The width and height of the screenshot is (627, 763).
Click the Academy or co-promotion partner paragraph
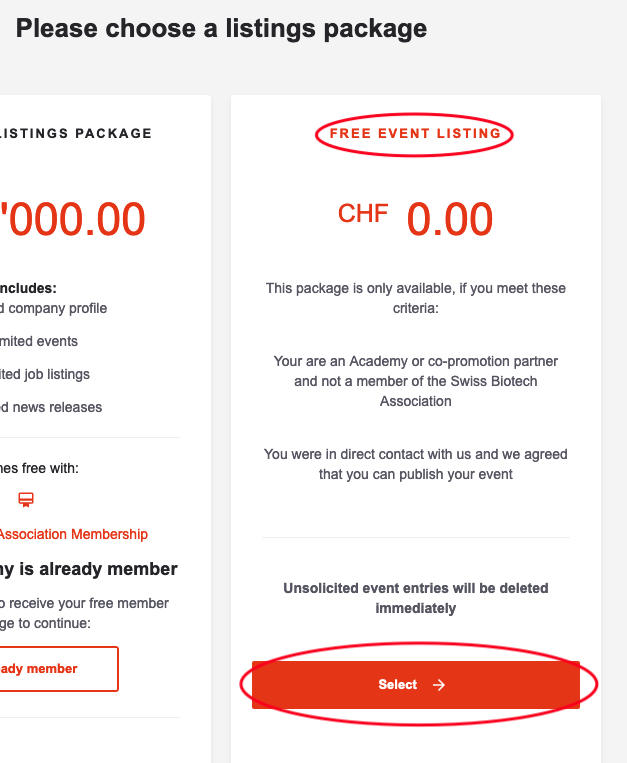[x=415, y=381]
